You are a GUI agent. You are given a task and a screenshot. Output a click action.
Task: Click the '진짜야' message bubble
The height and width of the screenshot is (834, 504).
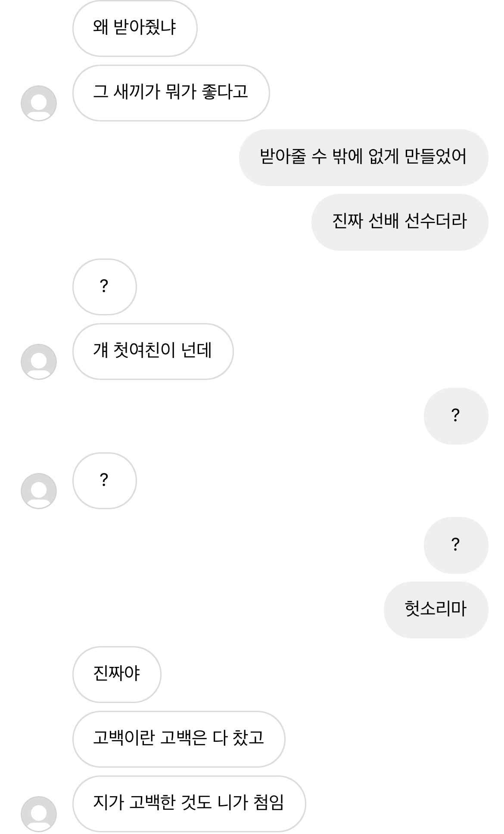pyautogui.click(x=116, y=674)
